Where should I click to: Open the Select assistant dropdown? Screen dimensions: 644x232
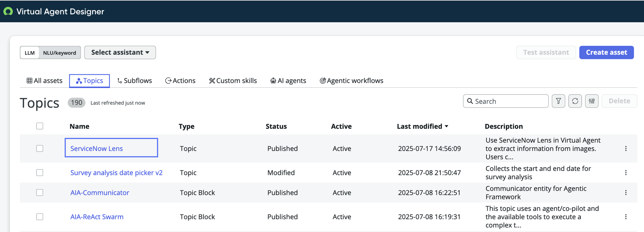tap(120, 52)
